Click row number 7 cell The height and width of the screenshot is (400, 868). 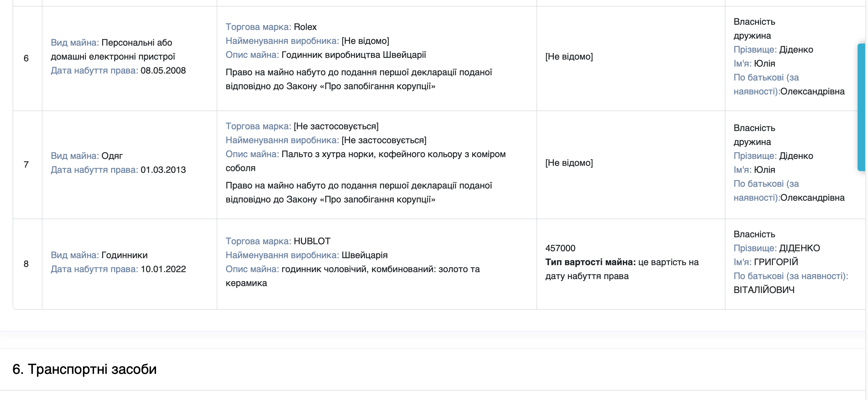[x=26, y=164]
